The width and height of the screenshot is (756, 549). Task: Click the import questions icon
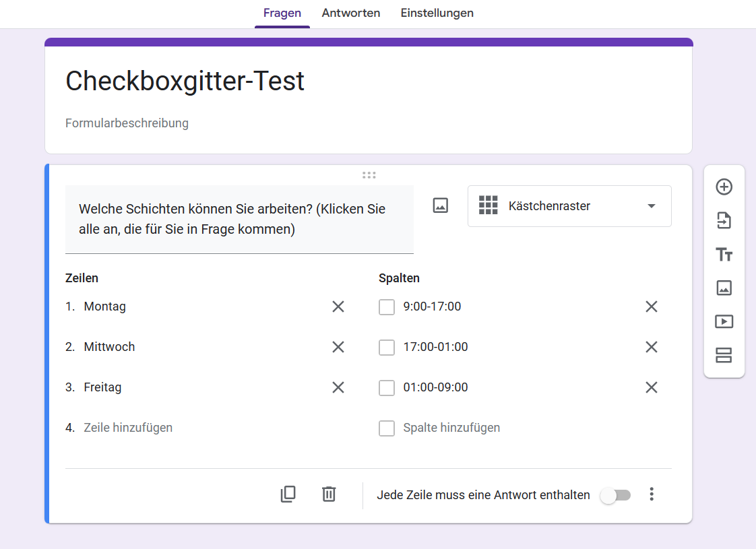tap(724, 221)
